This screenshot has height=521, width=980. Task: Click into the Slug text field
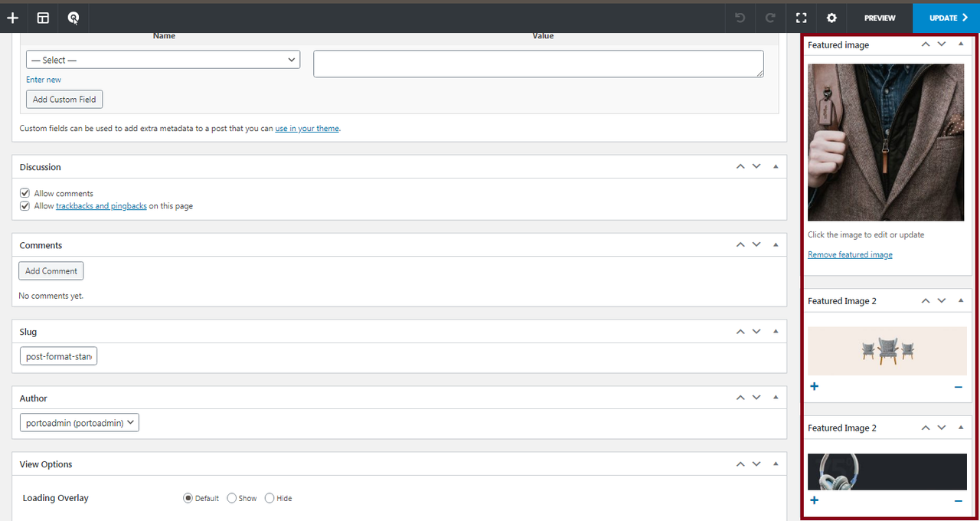[59, 357]
